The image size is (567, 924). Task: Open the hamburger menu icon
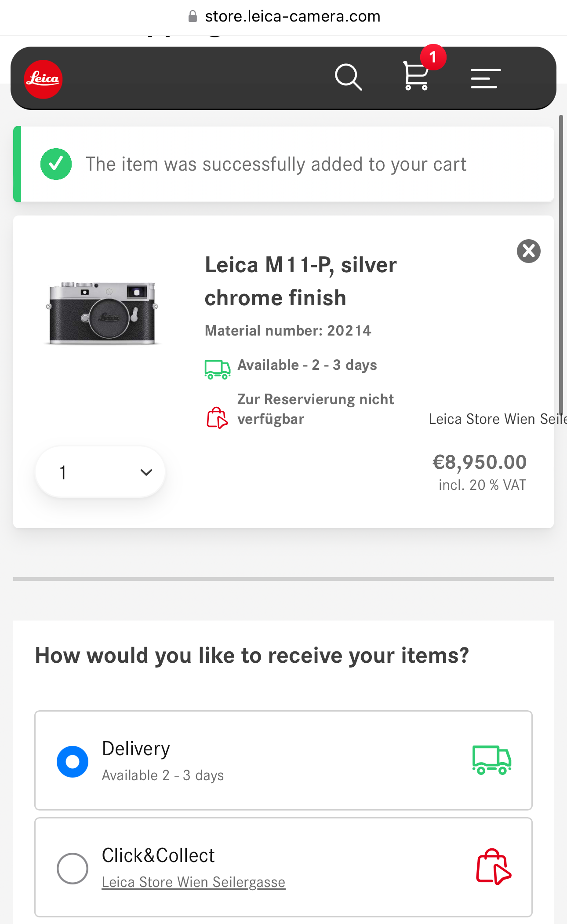(x=485, y=78)
